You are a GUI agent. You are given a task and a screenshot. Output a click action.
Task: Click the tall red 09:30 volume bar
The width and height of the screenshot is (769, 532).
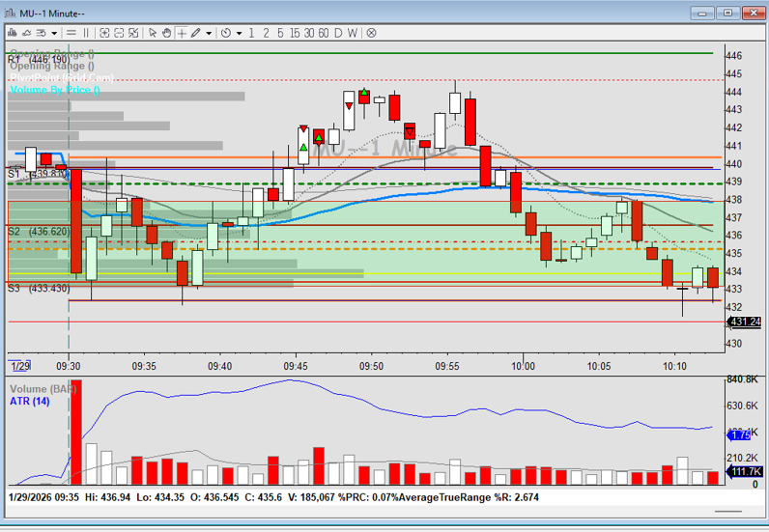click(76, 433)
